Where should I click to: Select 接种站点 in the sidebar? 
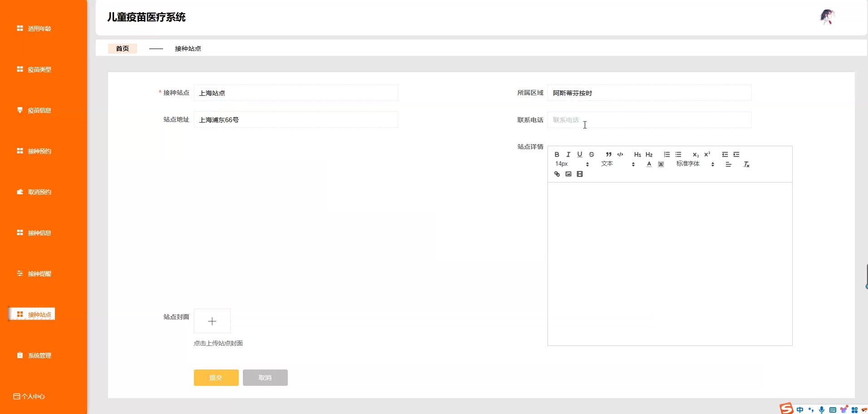pyautogui.click(x=32, y=314)
